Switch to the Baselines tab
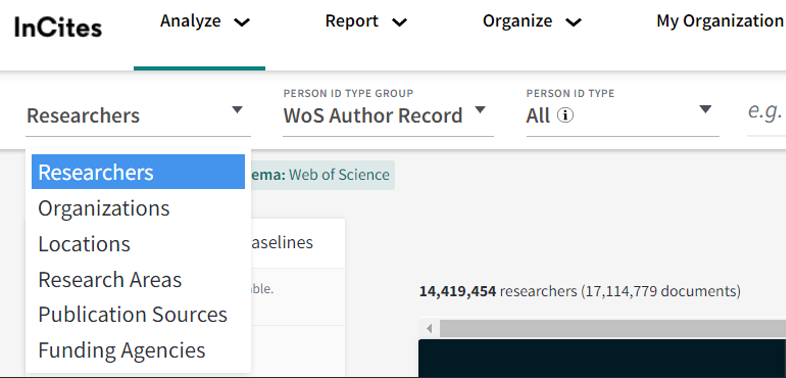 click(282, 242)
